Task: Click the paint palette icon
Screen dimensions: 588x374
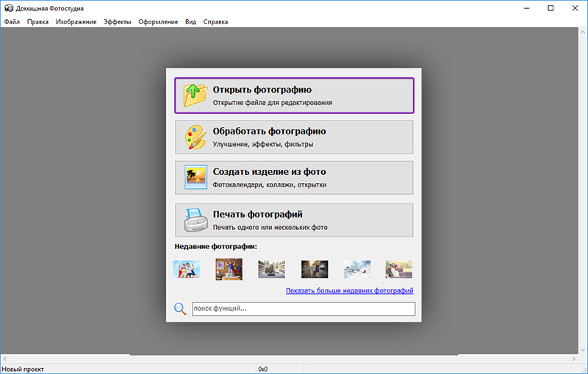Action: click(196, 137)
